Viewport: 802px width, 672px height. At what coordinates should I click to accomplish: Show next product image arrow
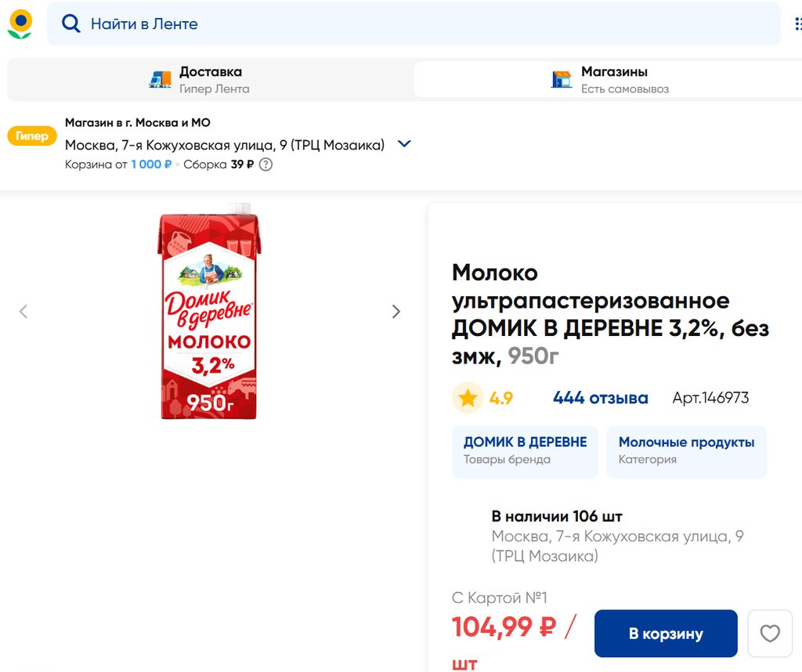pos(396,312)
